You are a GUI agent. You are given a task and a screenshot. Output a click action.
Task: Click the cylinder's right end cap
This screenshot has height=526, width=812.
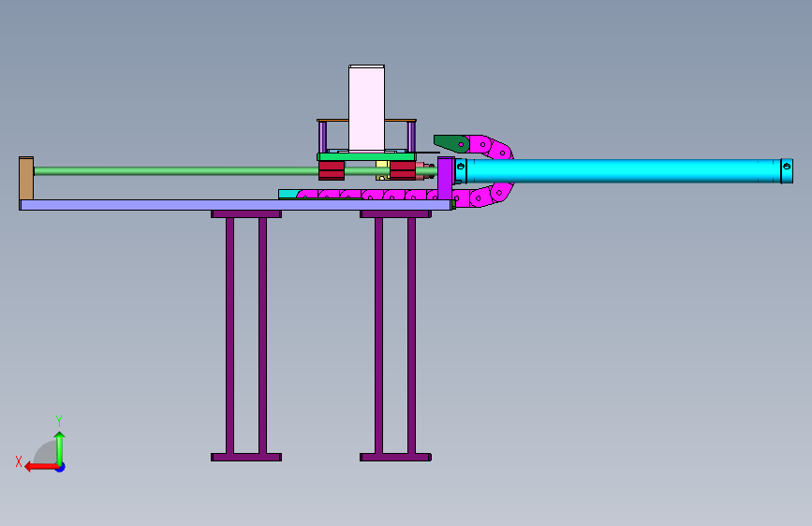(x=787, y=171)
